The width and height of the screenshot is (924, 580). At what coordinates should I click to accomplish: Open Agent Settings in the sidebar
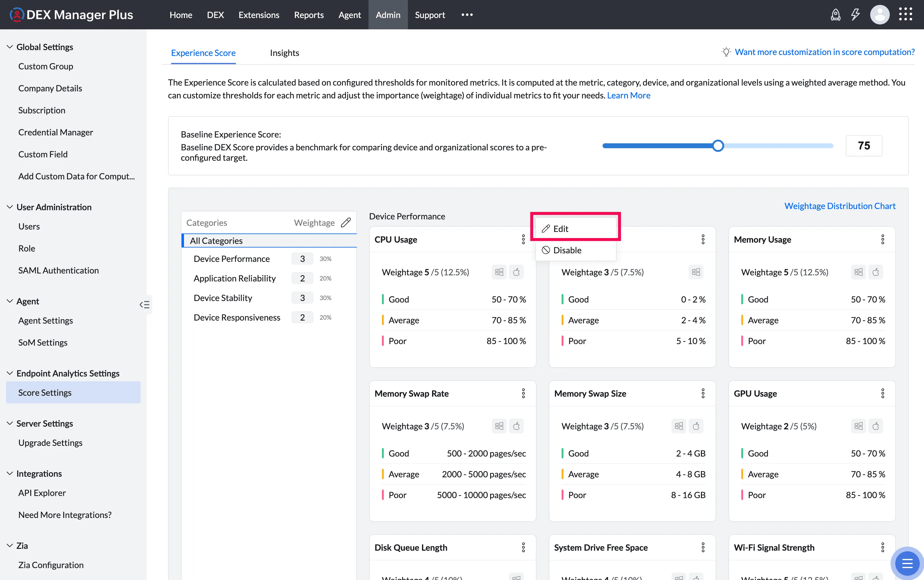[45, 321]
